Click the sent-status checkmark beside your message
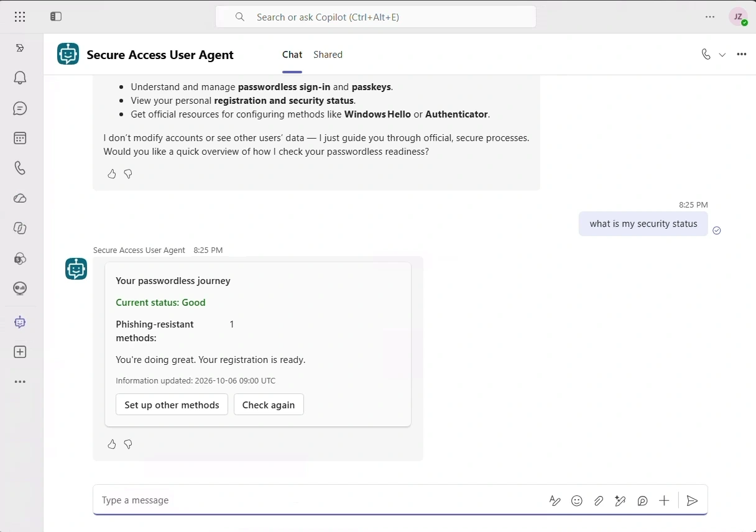Viewport: 756px width, 532px height. coord(716,231)
